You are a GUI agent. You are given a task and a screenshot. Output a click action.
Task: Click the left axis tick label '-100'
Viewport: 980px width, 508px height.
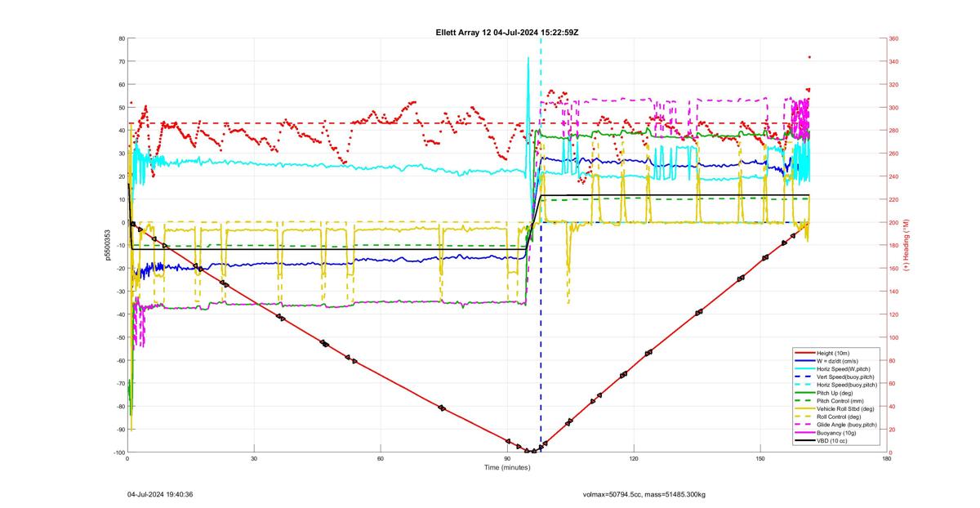tap(118, 452)
